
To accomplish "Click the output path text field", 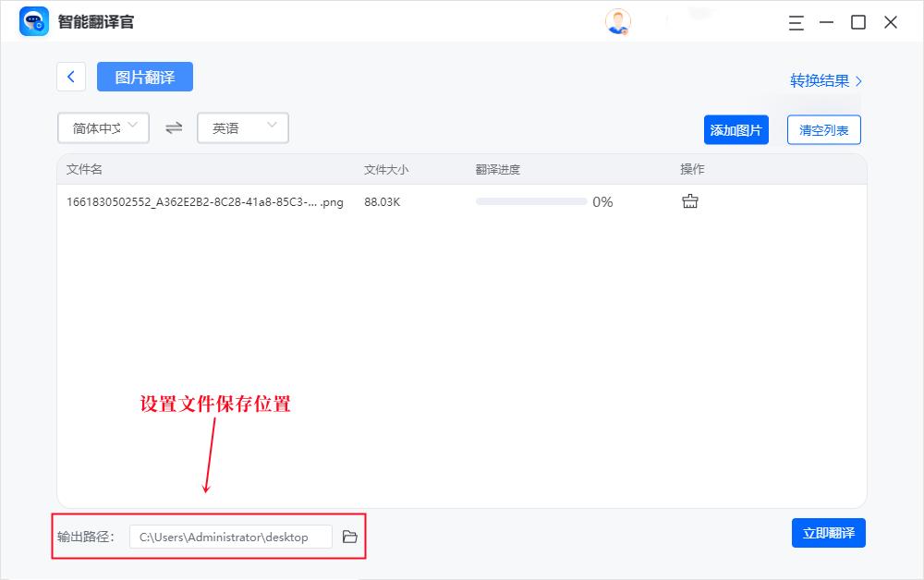I will [231, 536].
